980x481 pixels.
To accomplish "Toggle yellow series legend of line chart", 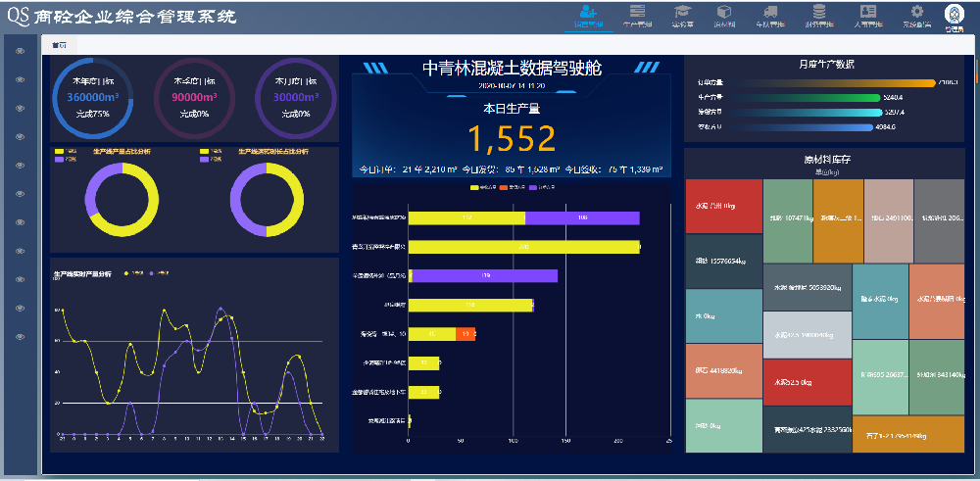I will (x=133, y=273).
